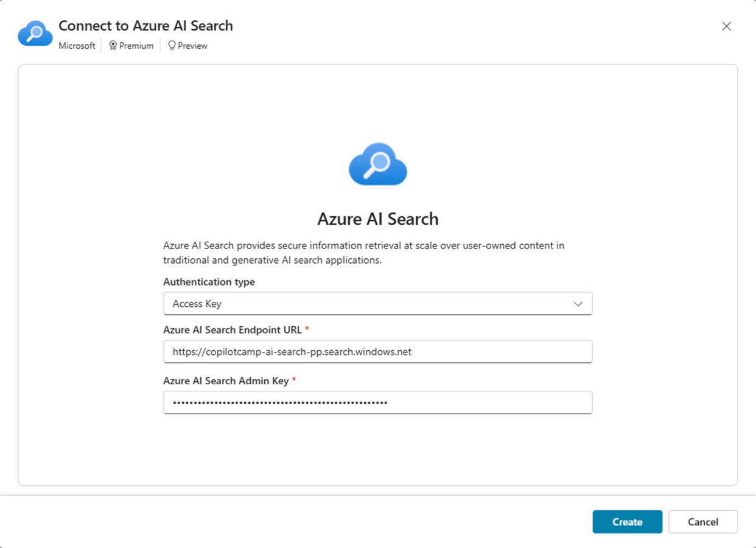Image resolution: width=756 pixels, height=548 pixels.
Task: Click the "Azure AI Search Endpoint URL" label
Action: (233, 329)
